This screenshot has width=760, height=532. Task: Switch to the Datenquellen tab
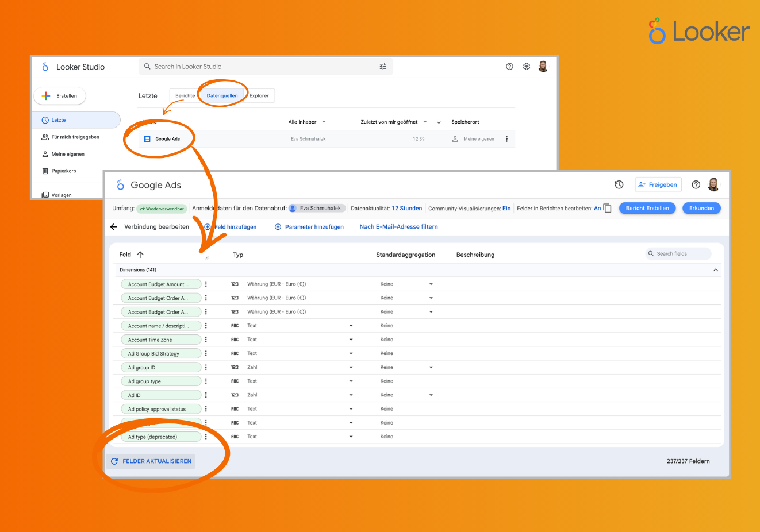222,96
